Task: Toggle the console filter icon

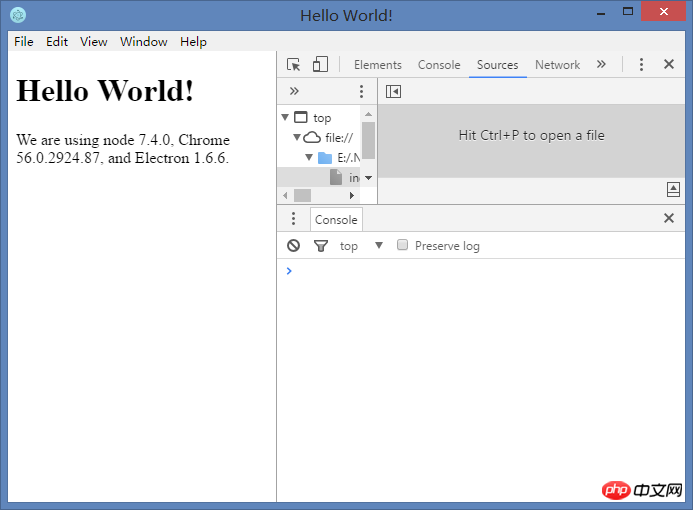Action: (x=321, y=245)
